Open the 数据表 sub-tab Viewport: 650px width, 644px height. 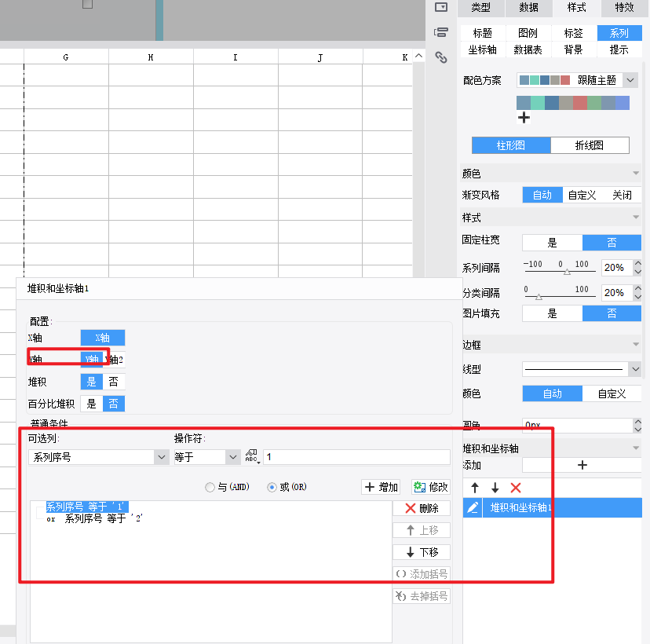point(528,49)
